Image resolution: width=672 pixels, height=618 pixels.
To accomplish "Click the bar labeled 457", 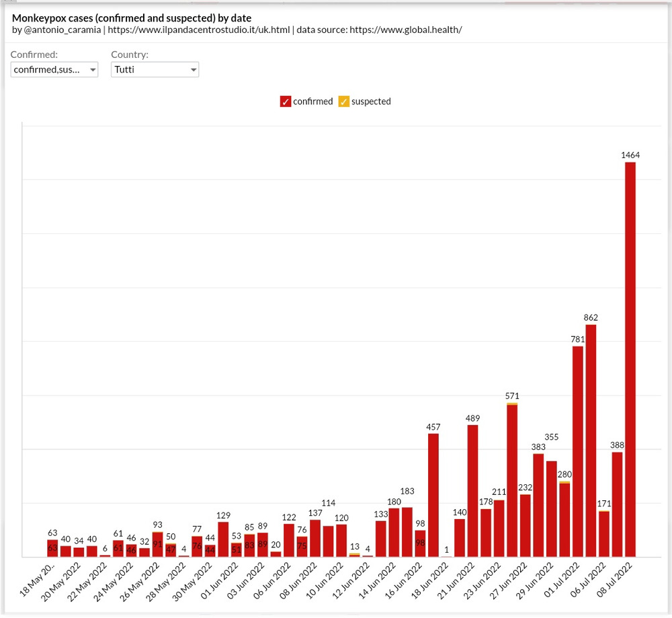I will click(x=433, y=495).
